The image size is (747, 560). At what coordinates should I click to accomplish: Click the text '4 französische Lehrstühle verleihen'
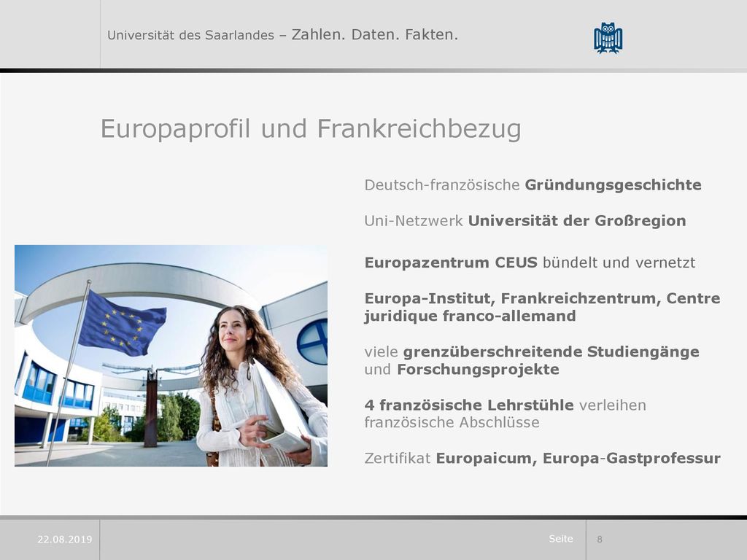[505, 405]
